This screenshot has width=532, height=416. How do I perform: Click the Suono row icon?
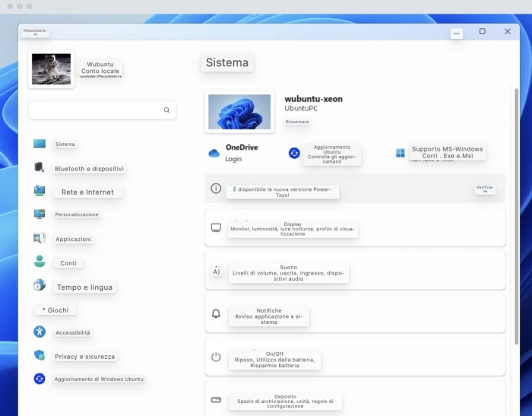pos(217,272)
